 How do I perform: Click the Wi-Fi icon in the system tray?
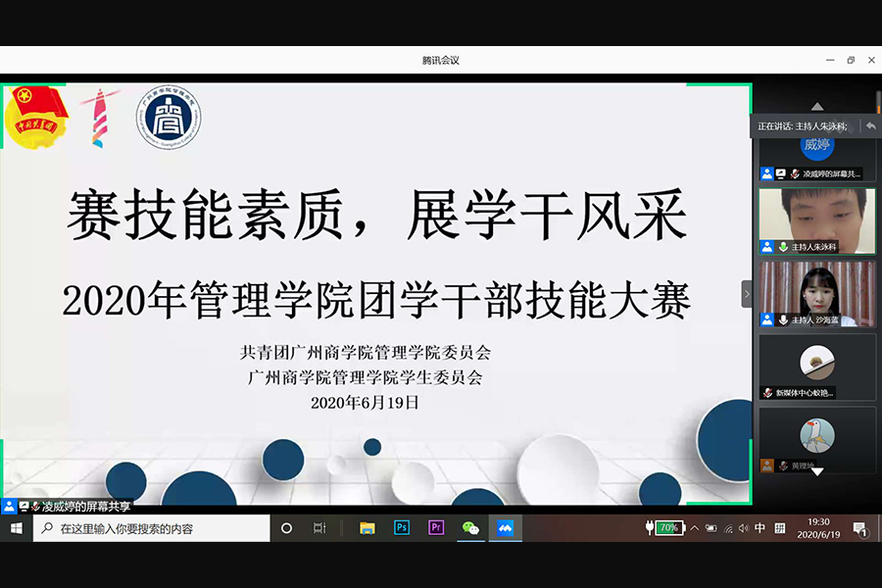[727, 527]
